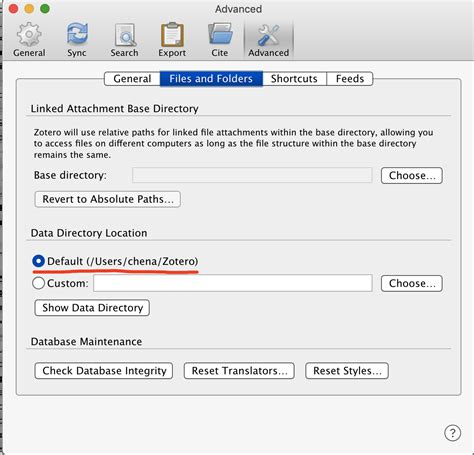474x455 pixels.
Task: Switch to the Shortcuts tab
Action: tap(294, 79)
